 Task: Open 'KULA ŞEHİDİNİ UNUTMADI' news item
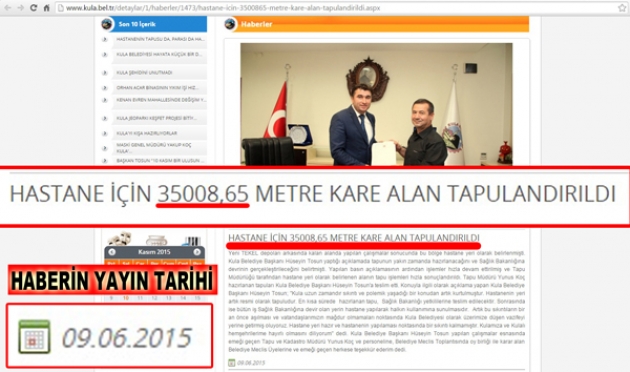tap(144, 73)
